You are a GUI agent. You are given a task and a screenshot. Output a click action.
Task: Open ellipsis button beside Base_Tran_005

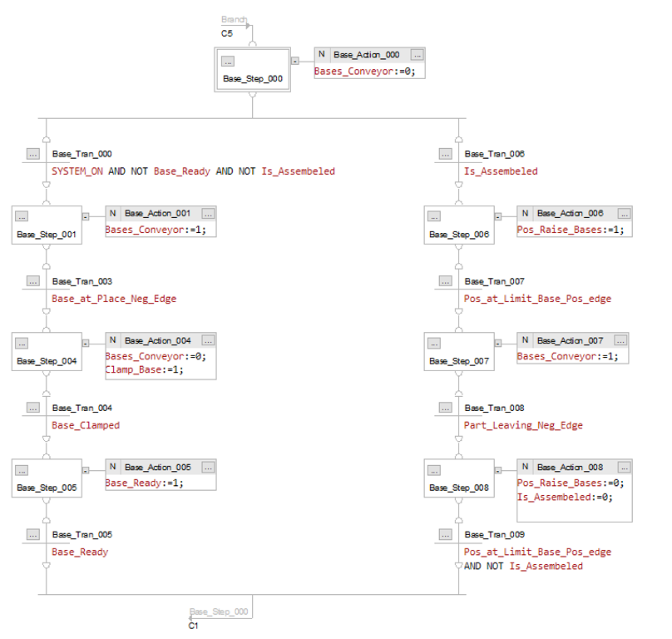pyautogui.click(x=33, y=534)
